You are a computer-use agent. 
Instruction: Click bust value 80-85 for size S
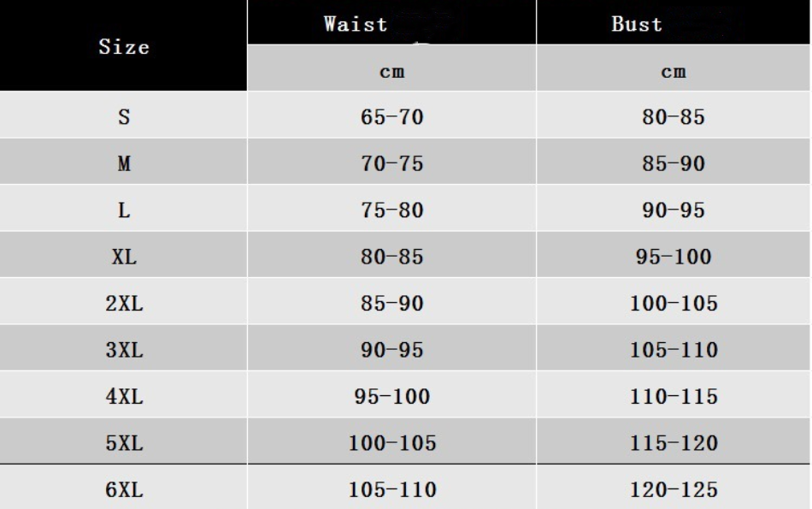(x=674, y=117)
